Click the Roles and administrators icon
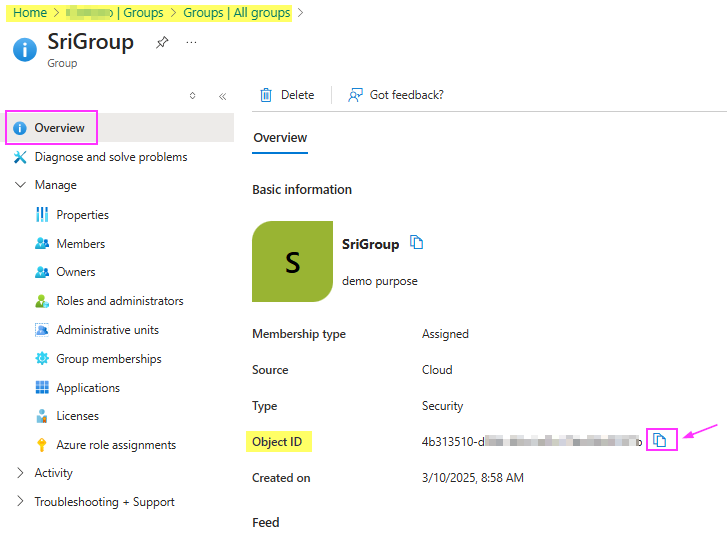The width and height of the screenshot is (727, 544). coord(42,301)
